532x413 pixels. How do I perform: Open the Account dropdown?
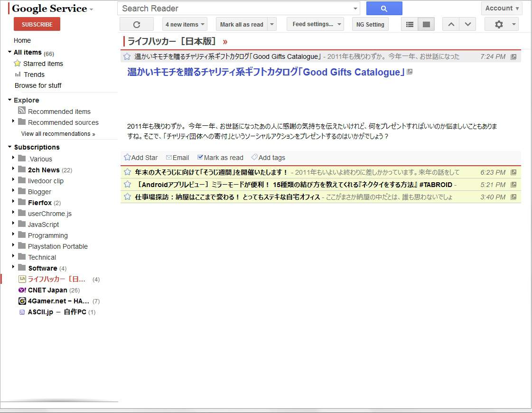click(502, 9)
